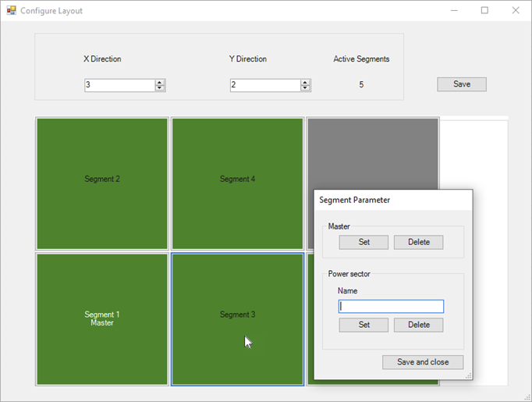Set segment as Master
532x402 pixels.
tap(364, 242)
